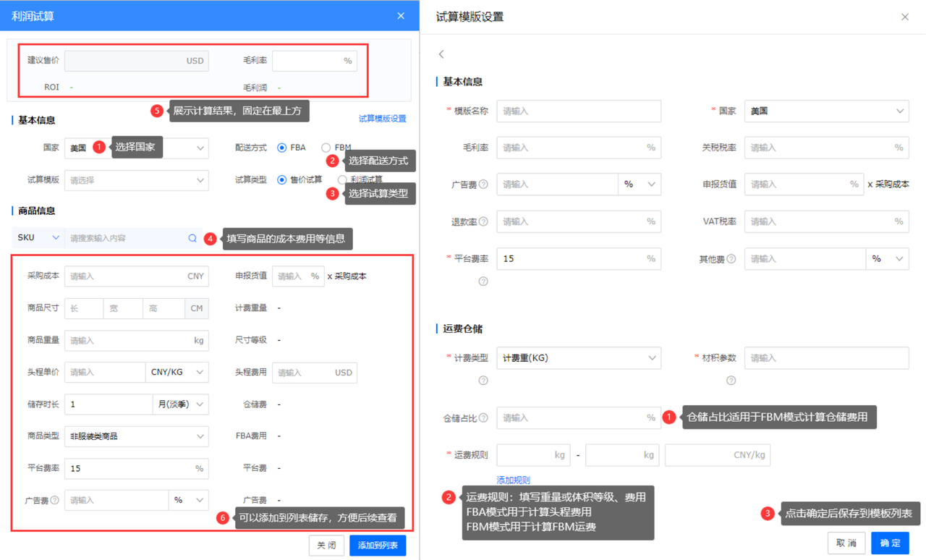Click 申报货值 input in template settings
926x560 pixels.
point(804,184)
